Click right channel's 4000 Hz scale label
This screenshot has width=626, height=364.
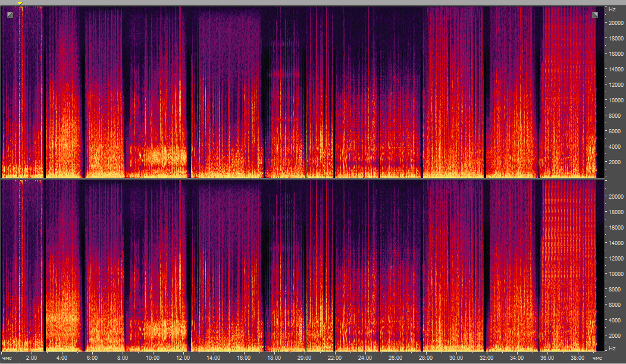tap(615, 320)
